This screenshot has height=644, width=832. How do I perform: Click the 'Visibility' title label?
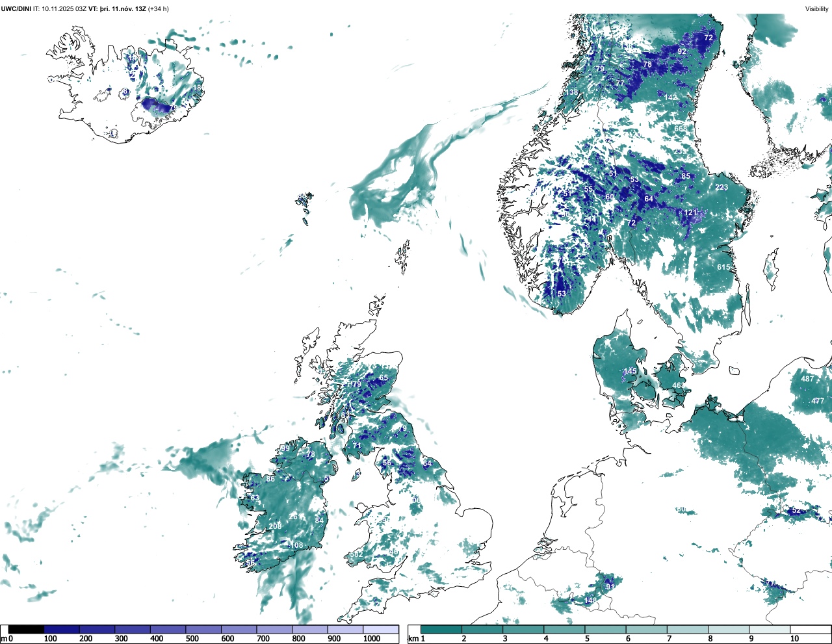point(817,8)
